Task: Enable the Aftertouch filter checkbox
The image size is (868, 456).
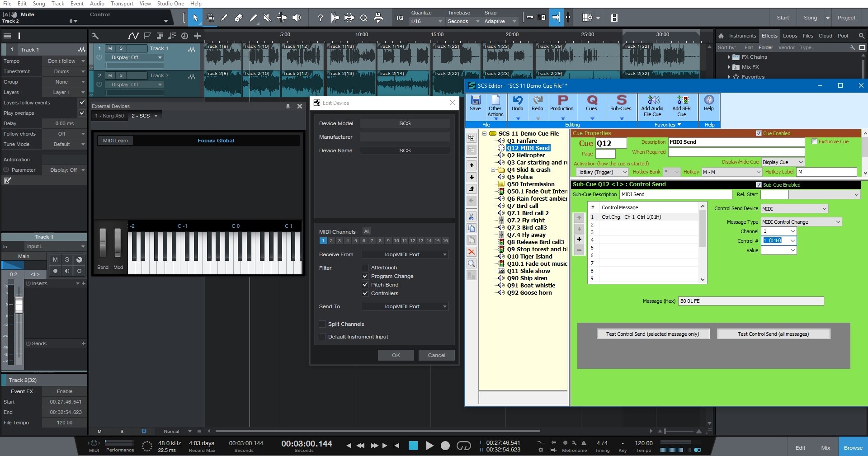Action: pos(365,268)
